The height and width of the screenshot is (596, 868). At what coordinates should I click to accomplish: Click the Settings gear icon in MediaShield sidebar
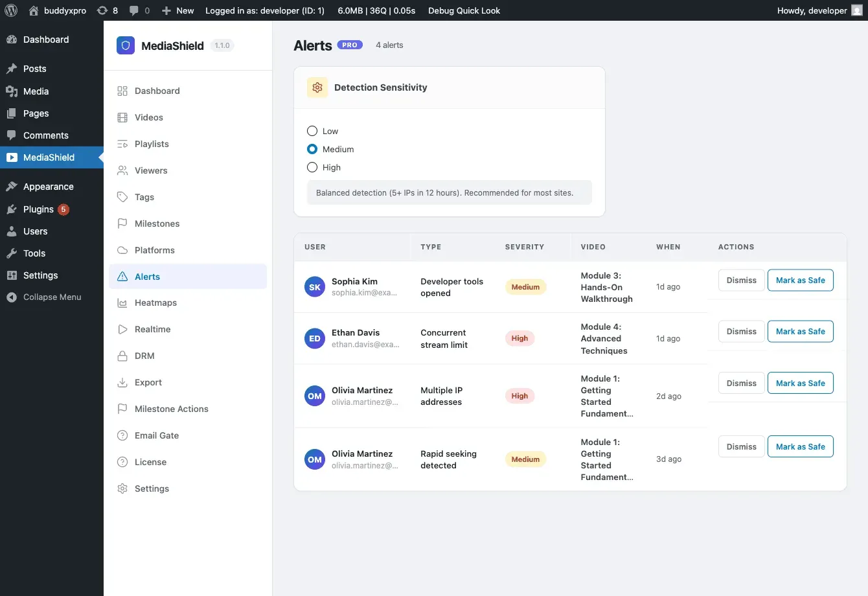pyautogui.click(x=122, y=488)
